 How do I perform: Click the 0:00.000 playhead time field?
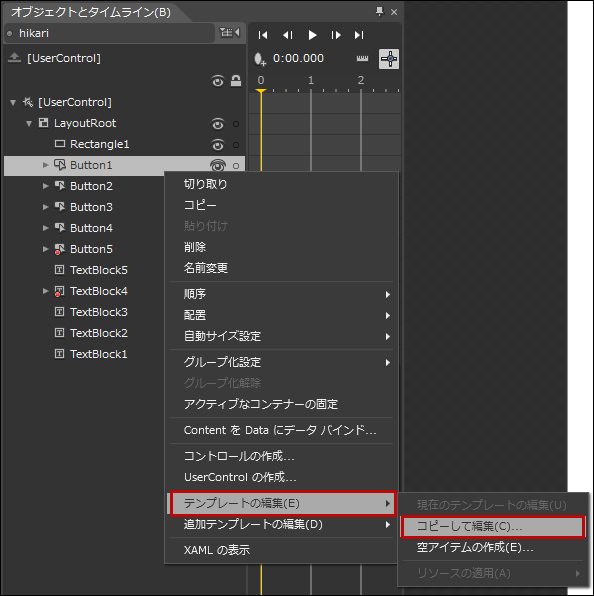(x=298, y=58)
